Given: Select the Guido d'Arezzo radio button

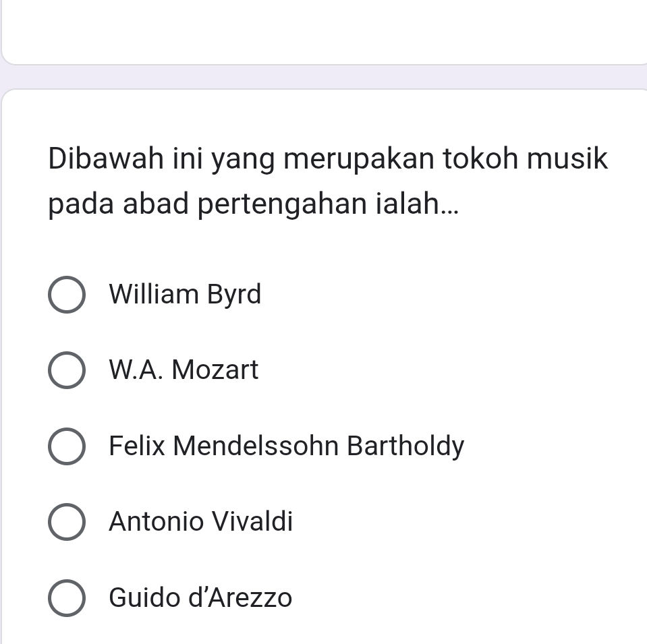Looking at the screenshot, I should pyautogui.click(x=65, y=598).
